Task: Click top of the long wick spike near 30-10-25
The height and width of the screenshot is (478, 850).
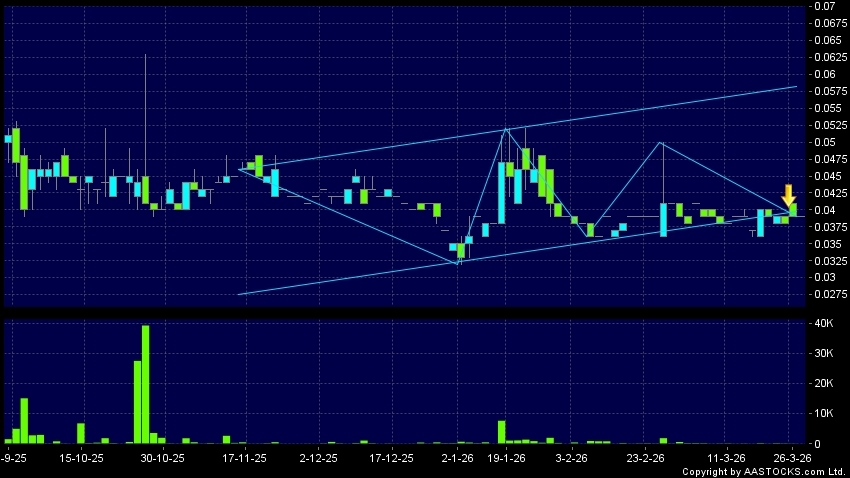Action: [x=146, y=54]
